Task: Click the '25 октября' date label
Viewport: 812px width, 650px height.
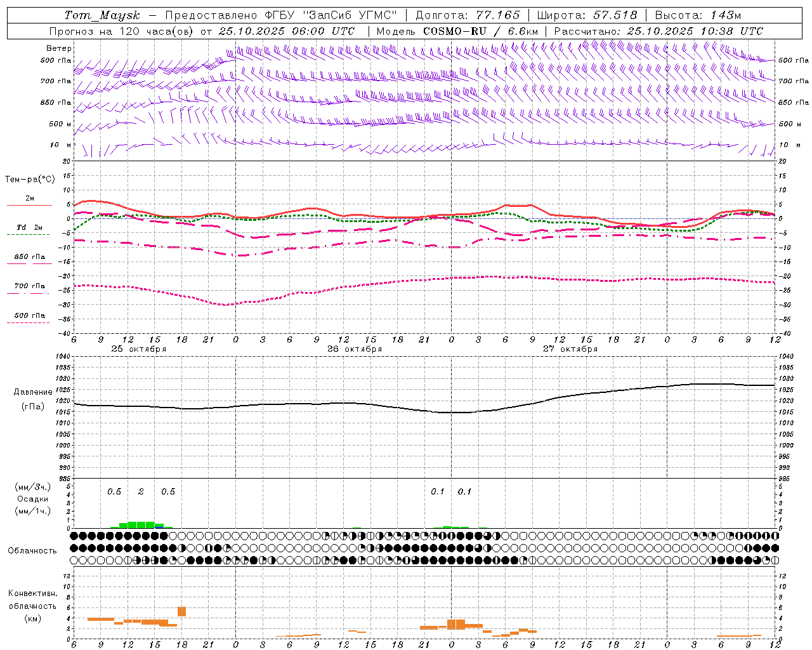Action: (139, 349)
